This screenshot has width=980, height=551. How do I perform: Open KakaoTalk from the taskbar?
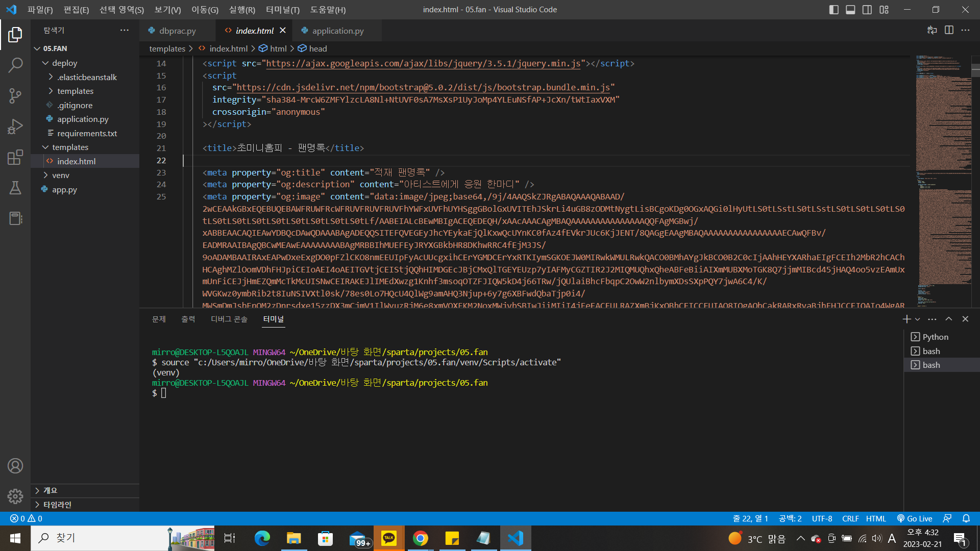point(389,538)
